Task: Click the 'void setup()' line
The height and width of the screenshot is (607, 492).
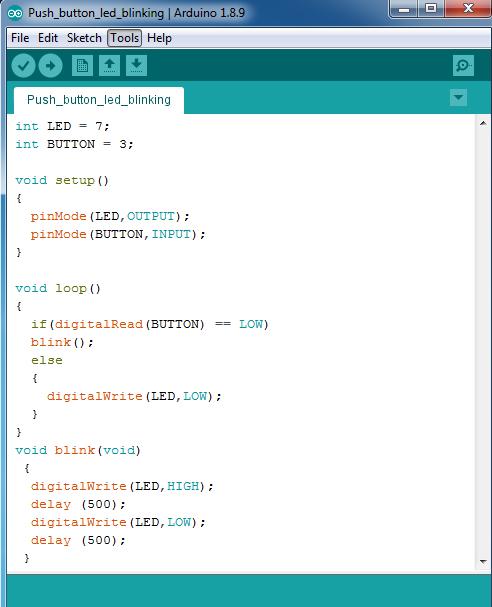Action: pos(62,180)
